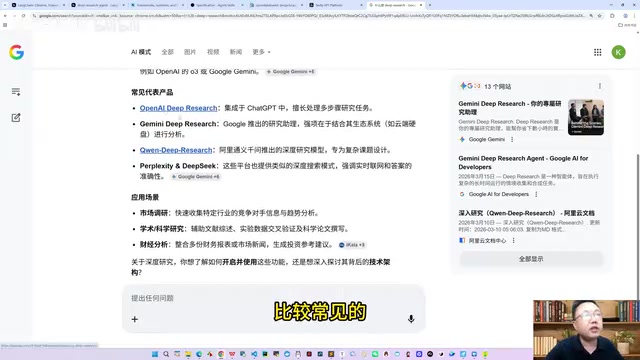Click the Google logo

[x=16, y=52]
